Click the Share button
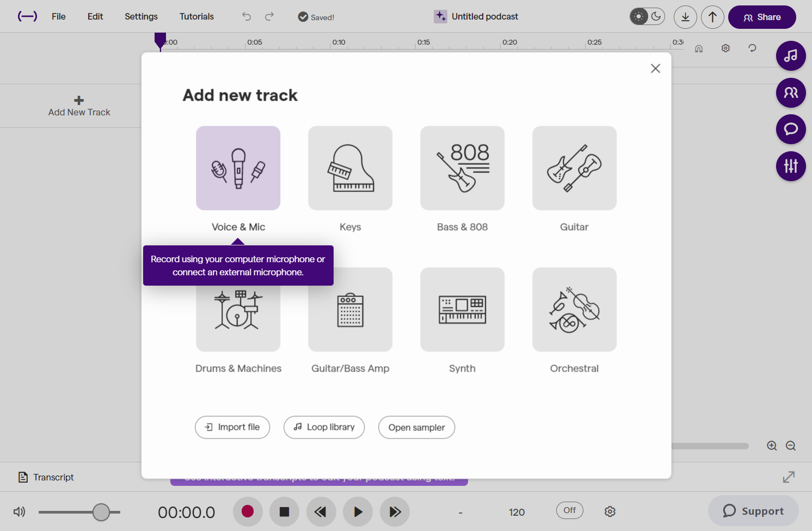Image resolution: width=812 pixels, height=531 pixels. pyautogui.click(x=762, y=17)
